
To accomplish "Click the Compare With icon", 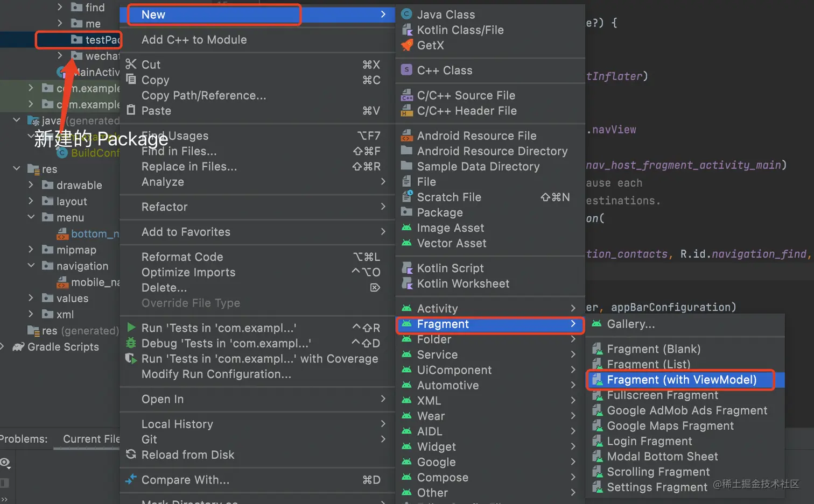I will 131,480.
